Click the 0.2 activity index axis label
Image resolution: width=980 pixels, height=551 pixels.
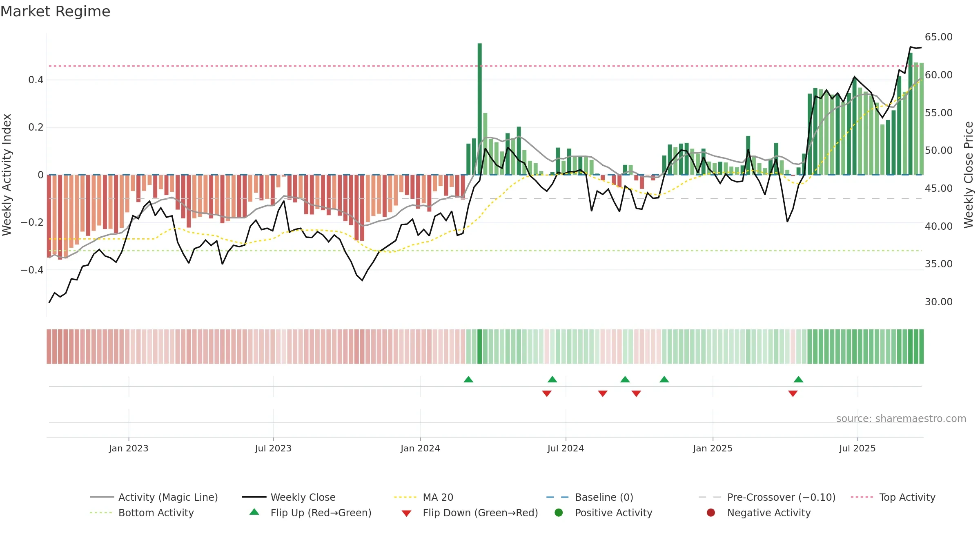[36, 127]
